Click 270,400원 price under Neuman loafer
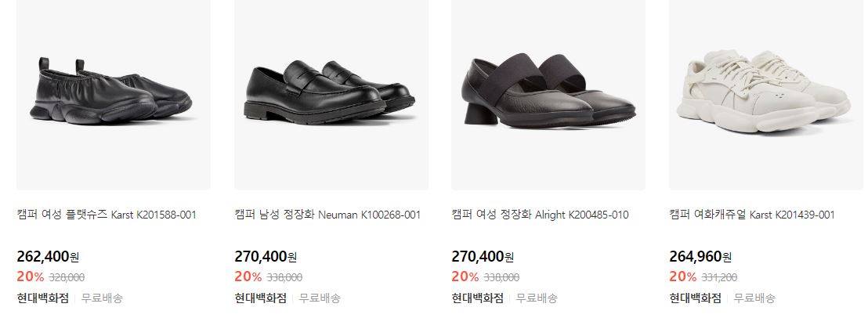 pyautogui.click(x=266, y=257)
